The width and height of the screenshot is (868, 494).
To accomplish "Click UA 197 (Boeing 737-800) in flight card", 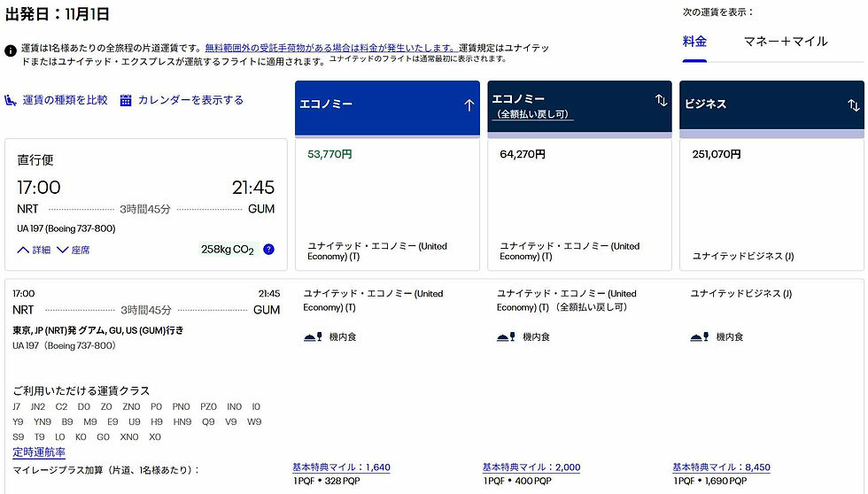I will tap(66, 228).
